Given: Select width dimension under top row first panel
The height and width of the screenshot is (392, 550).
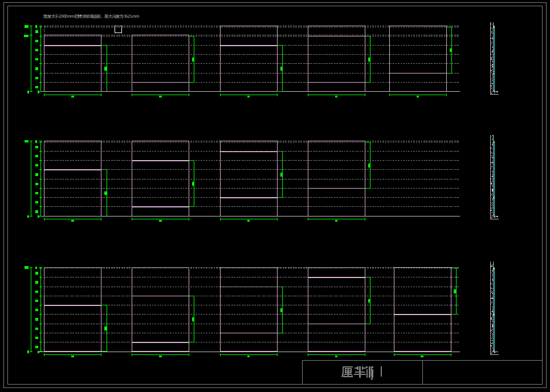Looking at the screenshot, I should coord(72,96).
